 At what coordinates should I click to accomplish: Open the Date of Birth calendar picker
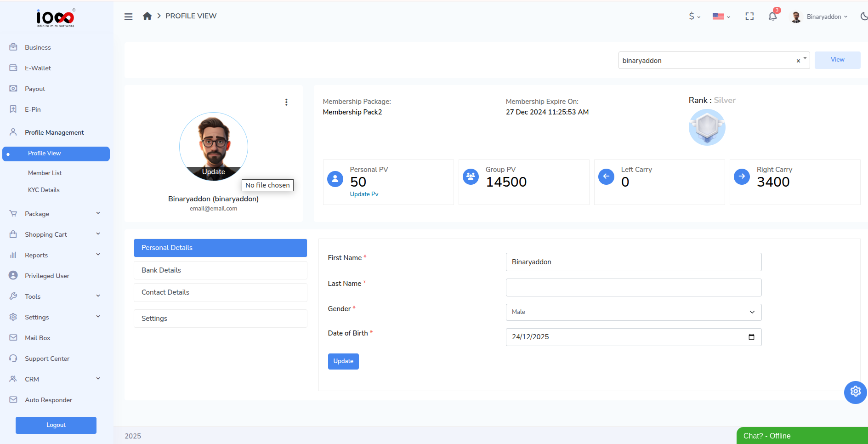tap(752, 337)
